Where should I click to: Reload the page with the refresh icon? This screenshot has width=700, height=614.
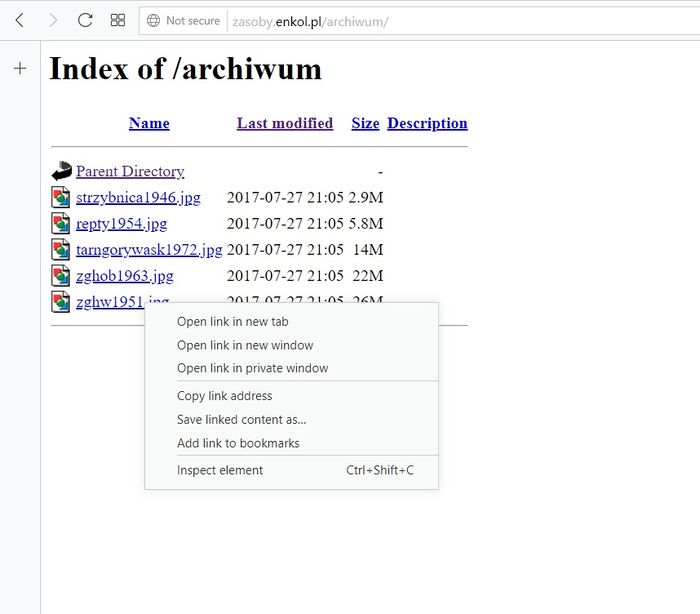pyautogui.click(x=85, y=20)
